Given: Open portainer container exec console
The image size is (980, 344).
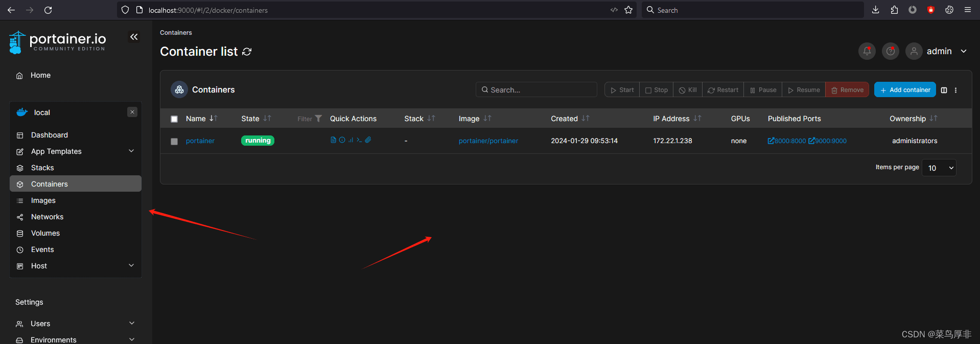Looking at the screenshot, I should point(359,140).
